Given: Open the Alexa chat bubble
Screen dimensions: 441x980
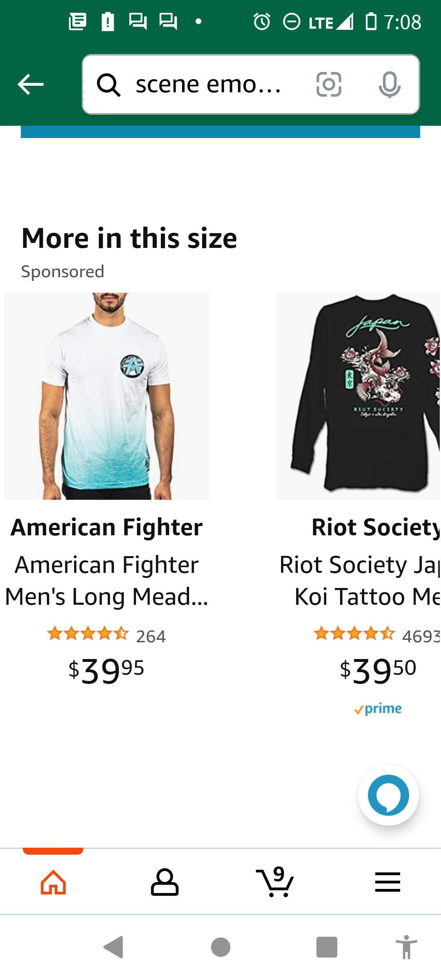Looking at the screenshot, I should click(388, 795).
